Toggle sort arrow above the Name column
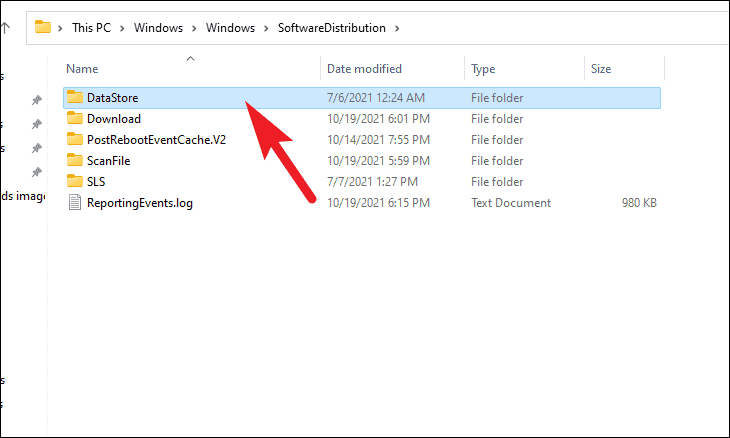 [190, 59]
